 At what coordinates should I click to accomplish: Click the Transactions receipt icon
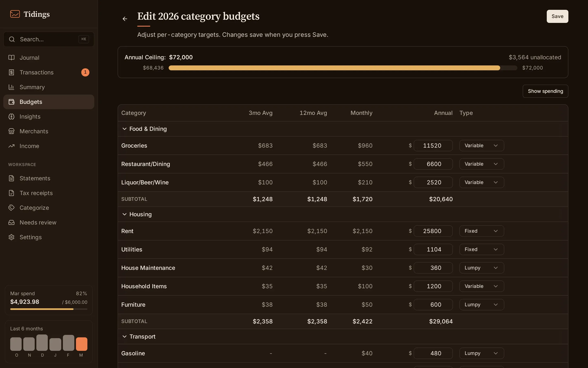click(11, 72)
